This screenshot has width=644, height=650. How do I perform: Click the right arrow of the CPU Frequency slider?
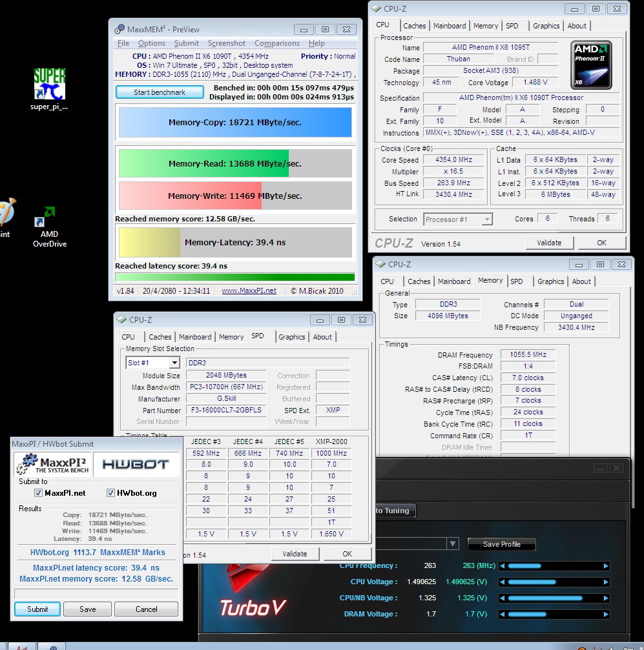click(606, 566)
